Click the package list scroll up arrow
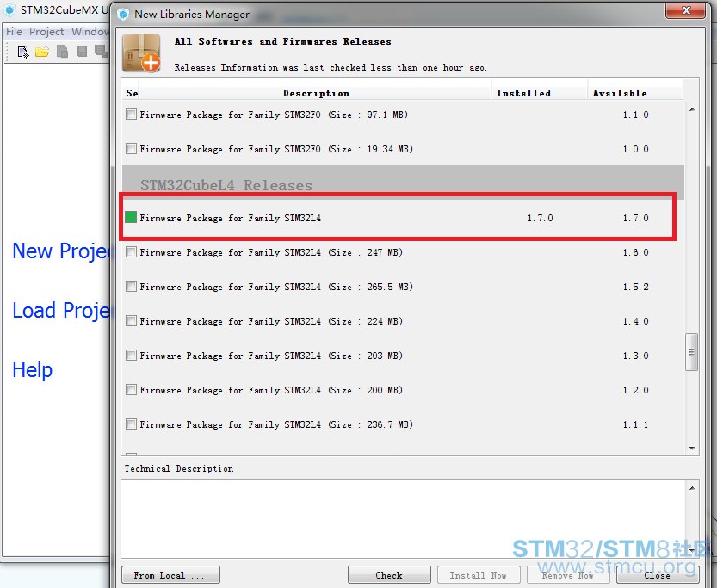The width and height of the screenshot is (717, 588). coord(692,109)
